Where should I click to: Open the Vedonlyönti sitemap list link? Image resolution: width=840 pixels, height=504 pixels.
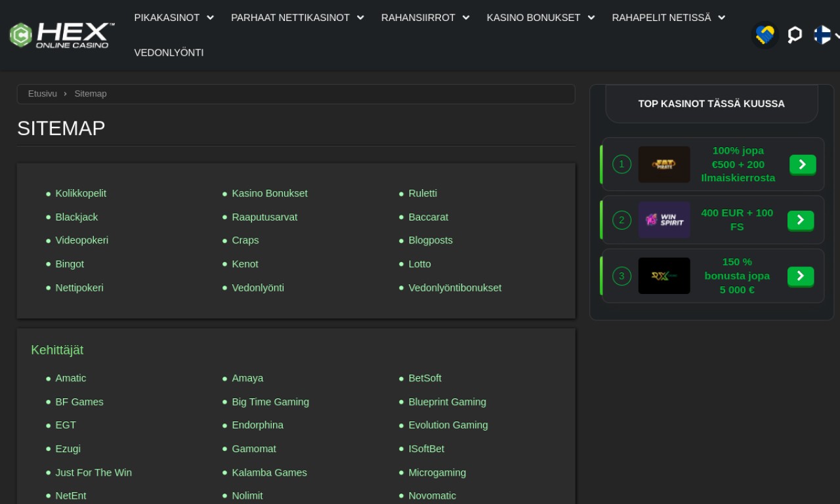[258, 287]
